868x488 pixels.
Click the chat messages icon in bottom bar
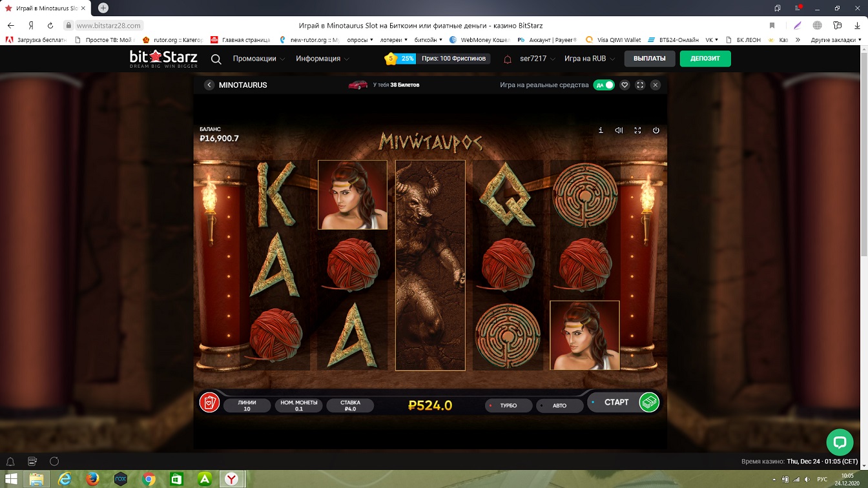pyautogui.click(x=32, y=462)
